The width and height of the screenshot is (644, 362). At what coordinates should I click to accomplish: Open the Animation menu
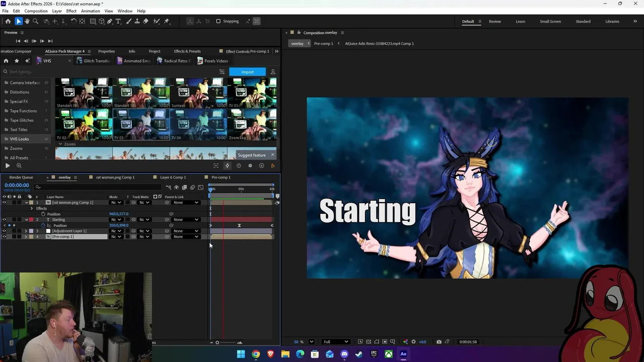click(91, 11)
